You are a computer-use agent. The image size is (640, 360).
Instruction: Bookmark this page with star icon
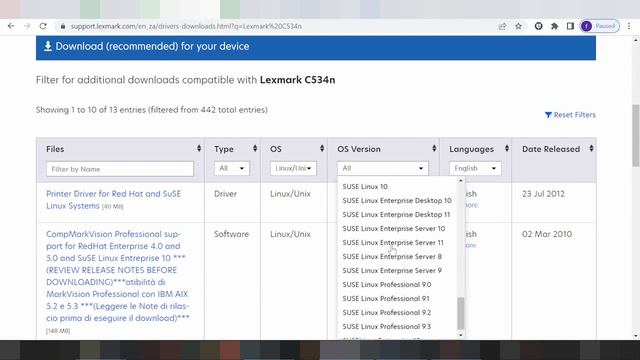518,26
